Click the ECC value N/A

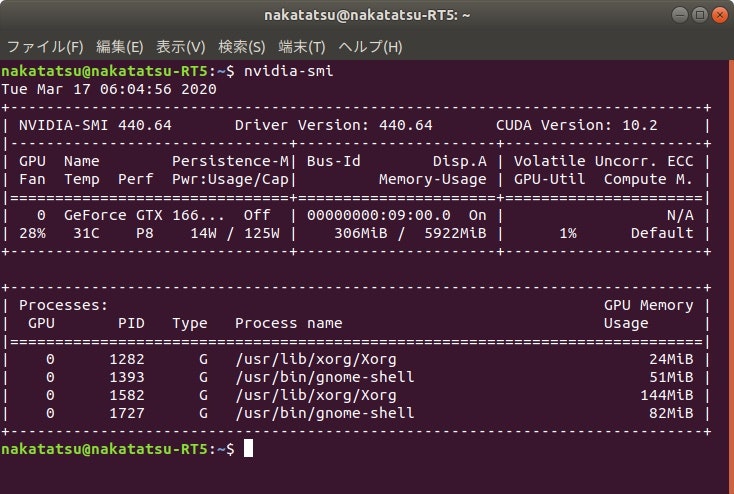tap(680, 215)
